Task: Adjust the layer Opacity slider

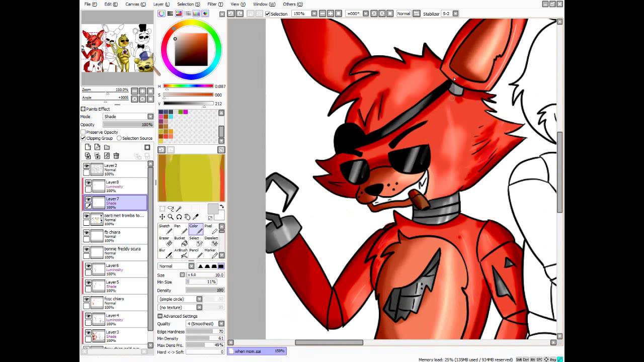Action: point(128,125)
